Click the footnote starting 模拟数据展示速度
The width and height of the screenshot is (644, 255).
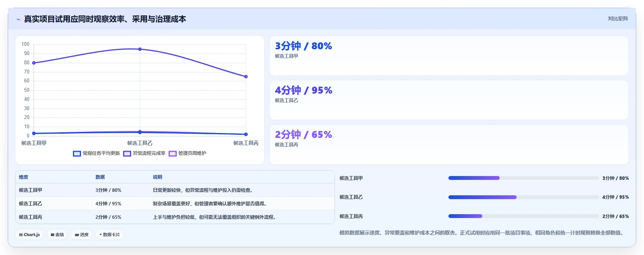(x=482, y=233)
